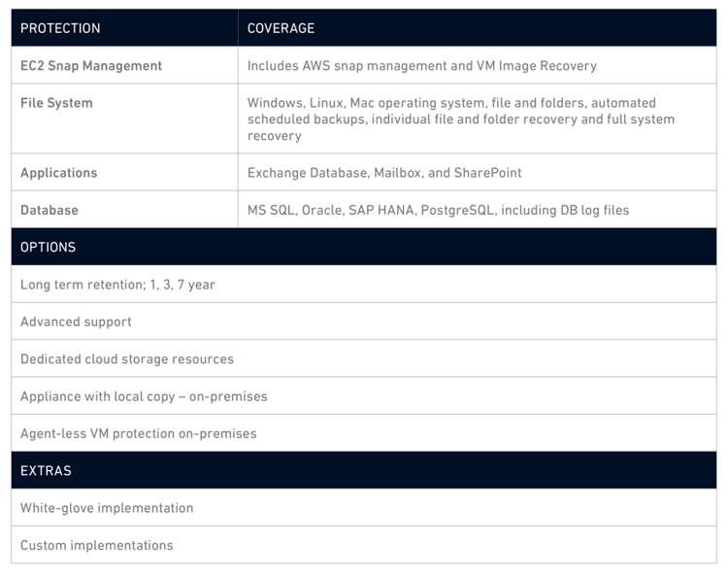Click the MS SQL, Oracle, SAP HANA cell
Image resolution: width=728 pixels, height=577 pixels.
tap(438, 210)
